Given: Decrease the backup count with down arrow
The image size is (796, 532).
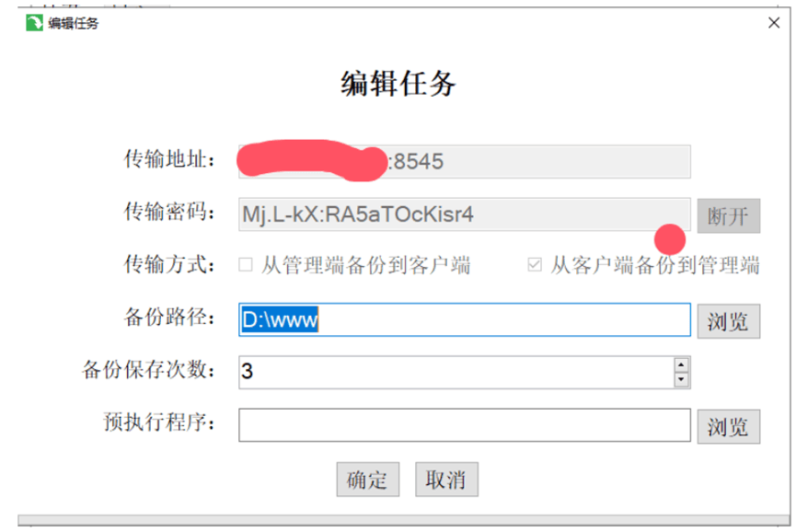Looking at the screenshot, I should (681, 379).
